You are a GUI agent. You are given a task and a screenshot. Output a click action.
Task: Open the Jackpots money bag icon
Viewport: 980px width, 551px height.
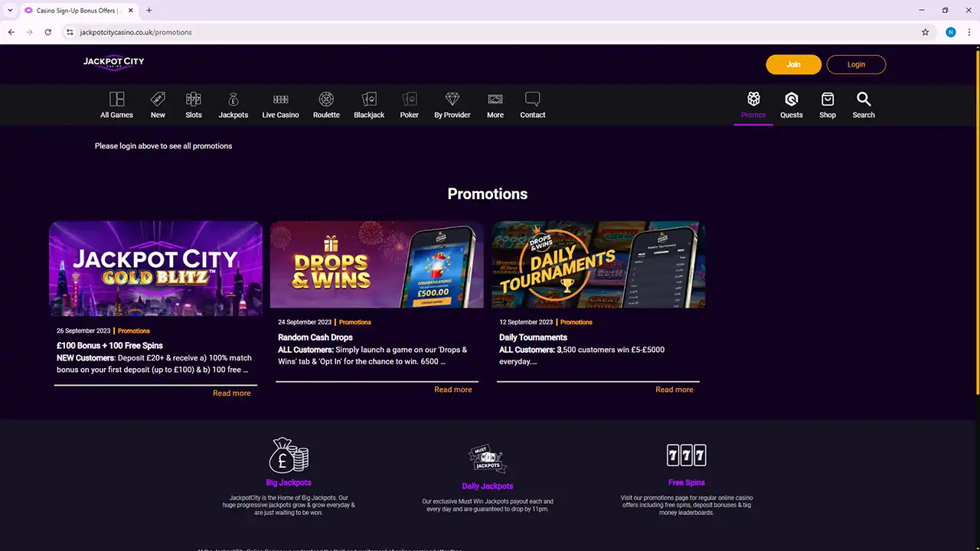coord(234,99)
